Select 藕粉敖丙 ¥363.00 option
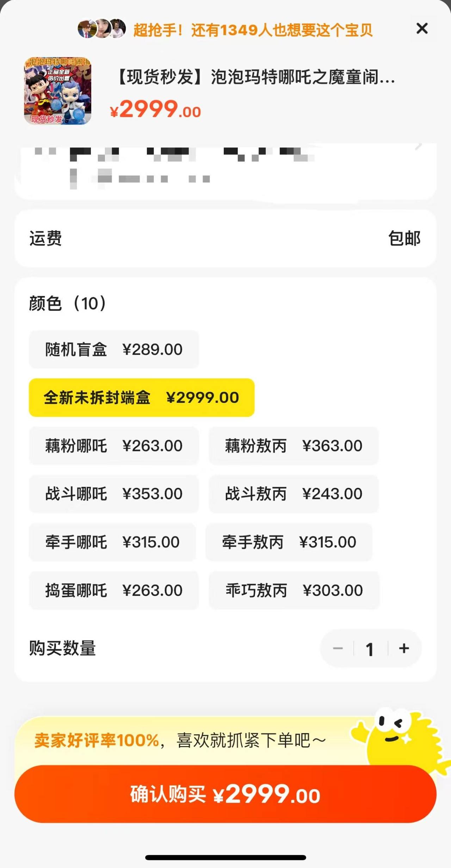451x868 pixels. point(294,446)
